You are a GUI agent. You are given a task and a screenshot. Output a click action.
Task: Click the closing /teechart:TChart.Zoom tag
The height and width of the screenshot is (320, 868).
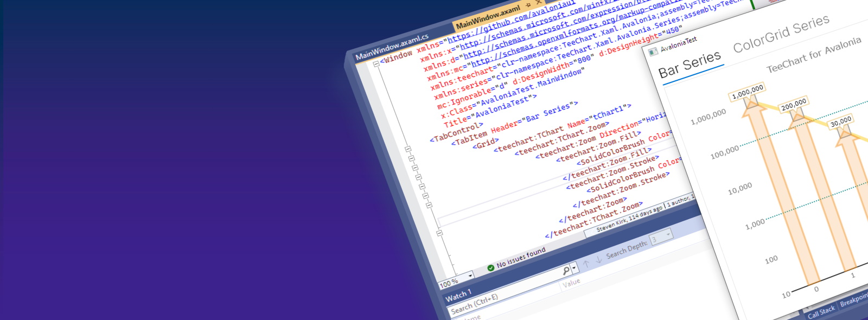[x=593, y=220]
